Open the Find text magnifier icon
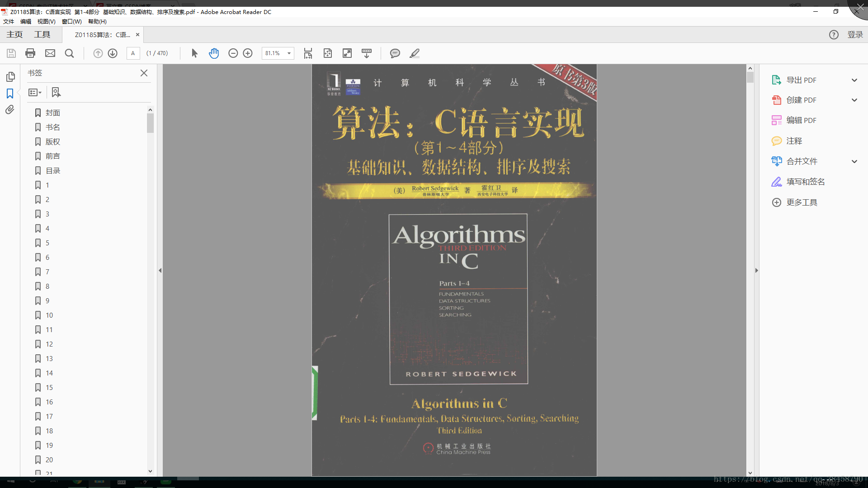Screen dimensions: 868x488 [69, 53]
